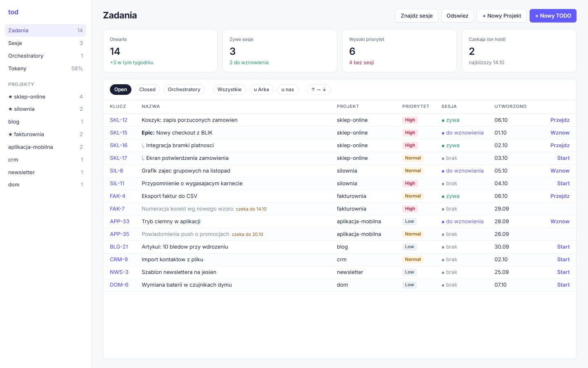Open Orchestratory in the sidebar menu
Viewport: 588px width, 368px height.
click(x=45, y=56)
